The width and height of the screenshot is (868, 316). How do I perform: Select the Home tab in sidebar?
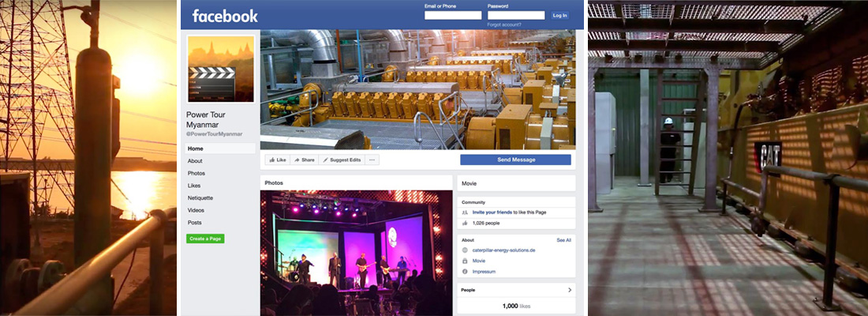[220, 149]
